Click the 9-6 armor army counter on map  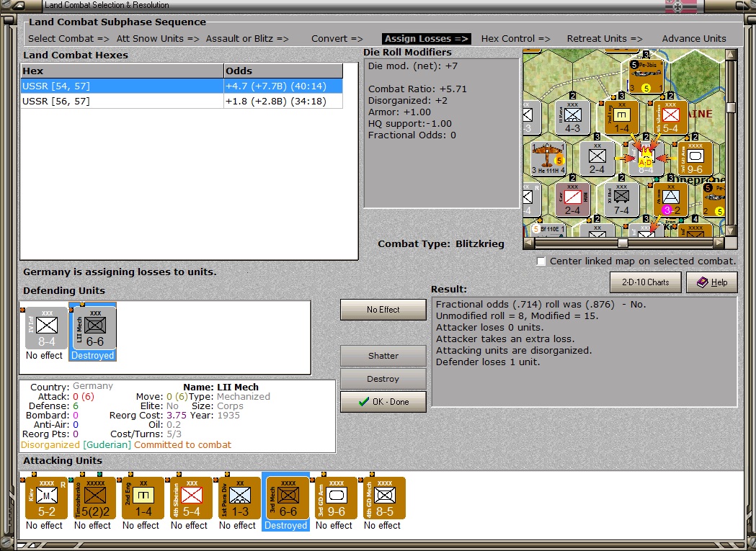coord(695,158)
